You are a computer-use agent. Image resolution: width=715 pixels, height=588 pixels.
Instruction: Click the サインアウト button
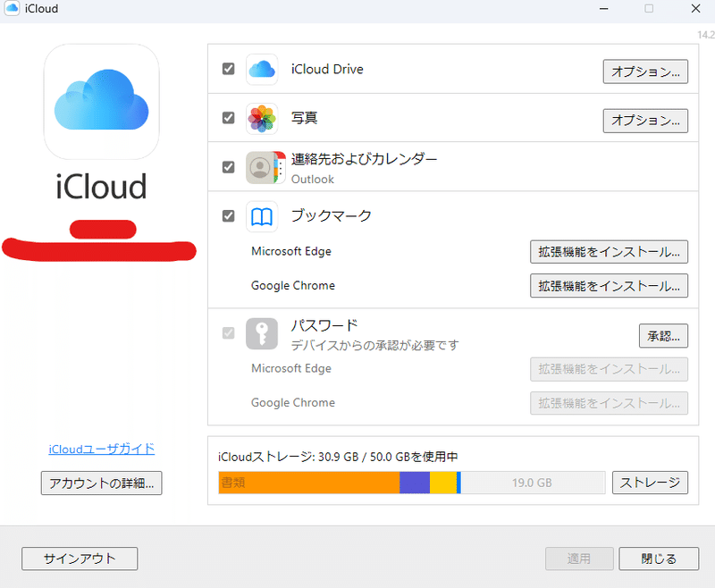(x=79, y=559)
